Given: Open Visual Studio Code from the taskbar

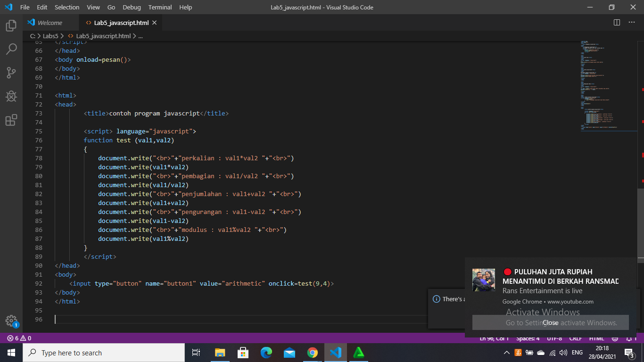Looking at the screenshot, I should (x=335, y=352).
